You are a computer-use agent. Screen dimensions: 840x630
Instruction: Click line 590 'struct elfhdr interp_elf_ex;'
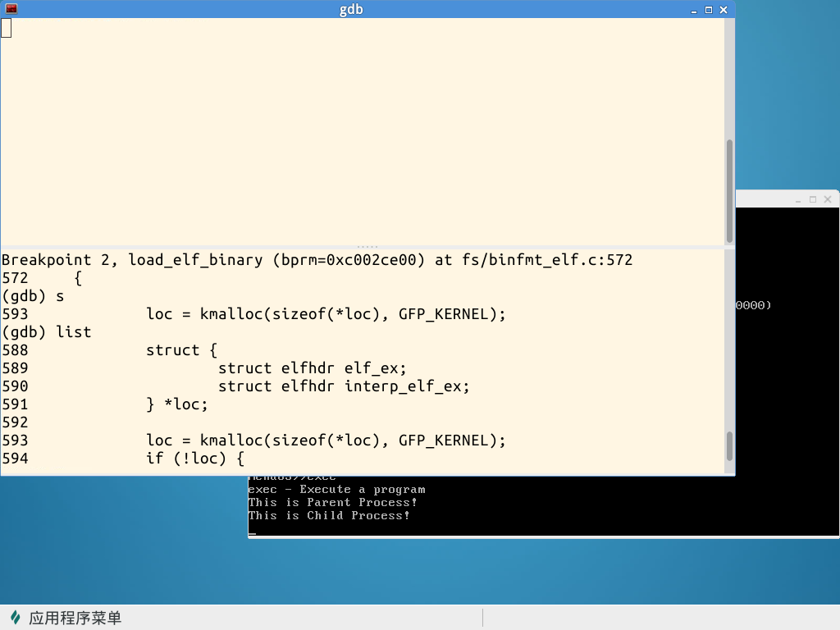tap(235, 386)
